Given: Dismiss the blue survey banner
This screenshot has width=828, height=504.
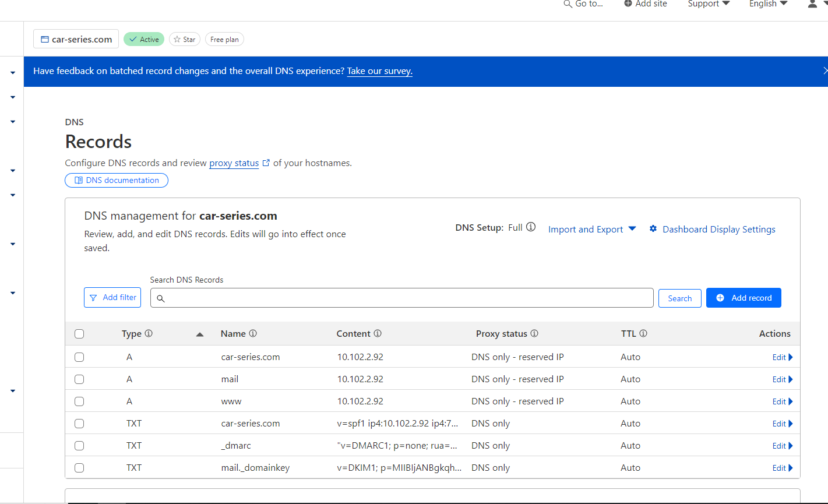Looking at the screenshot, I should tap(825, 71).
